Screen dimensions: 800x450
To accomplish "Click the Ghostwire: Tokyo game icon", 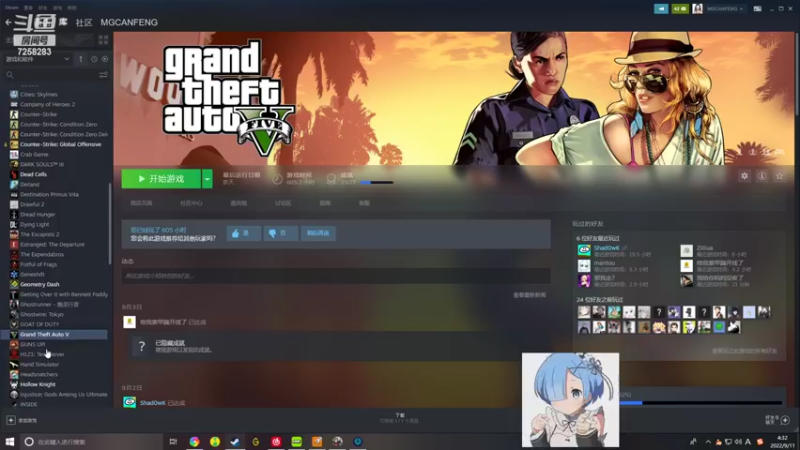I will click(14, 314).
